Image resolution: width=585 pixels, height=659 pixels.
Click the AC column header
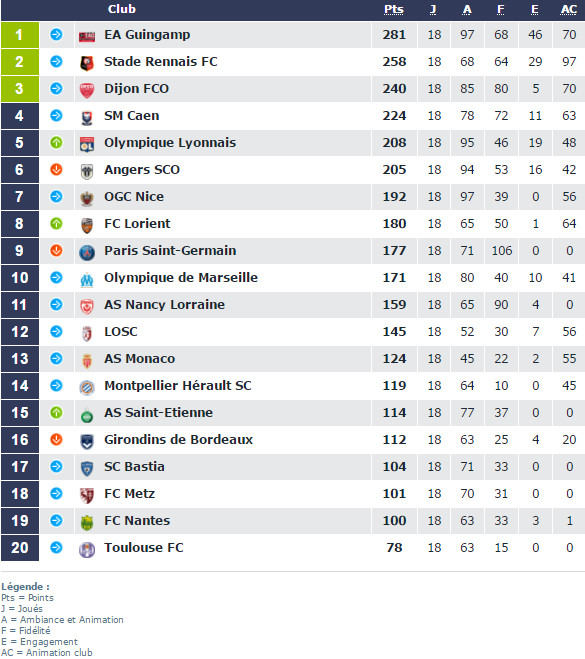pos(569,9)
